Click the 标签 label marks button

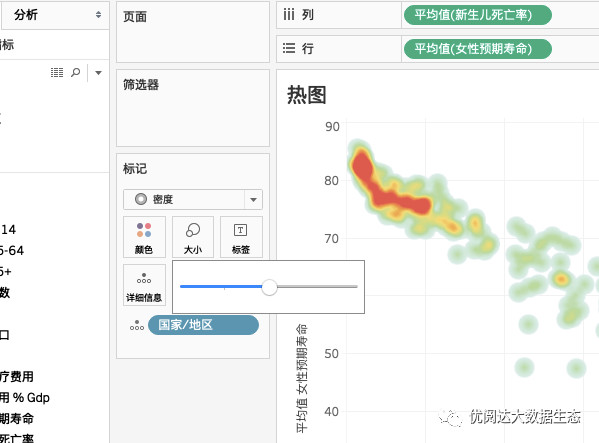coord(241,237)
